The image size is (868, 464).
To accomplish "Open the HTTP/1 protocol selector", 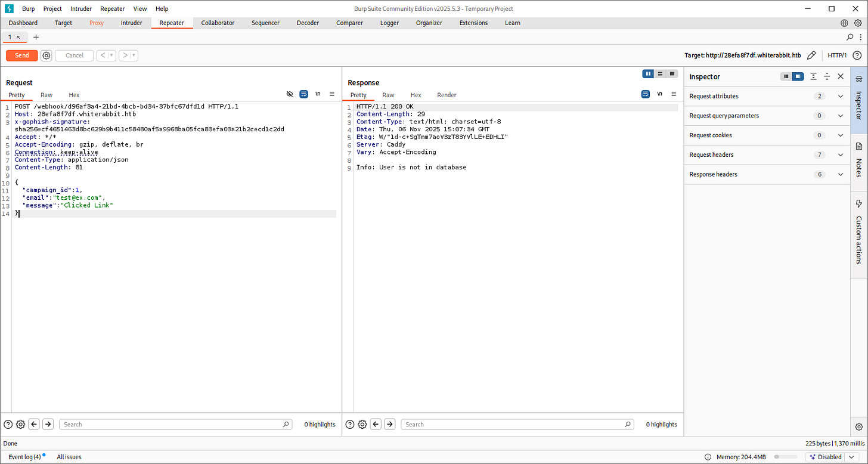I will coord(837,55).
